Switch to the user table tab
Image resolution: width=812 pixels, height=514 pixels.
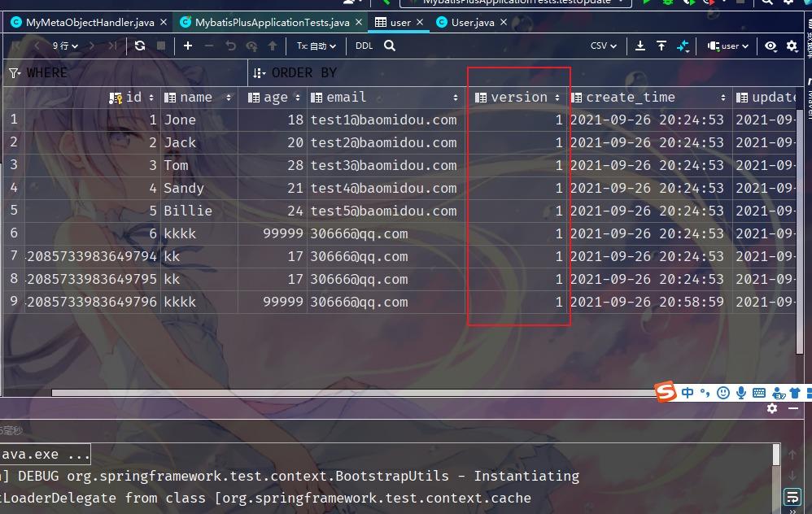(x=399, y=22)
